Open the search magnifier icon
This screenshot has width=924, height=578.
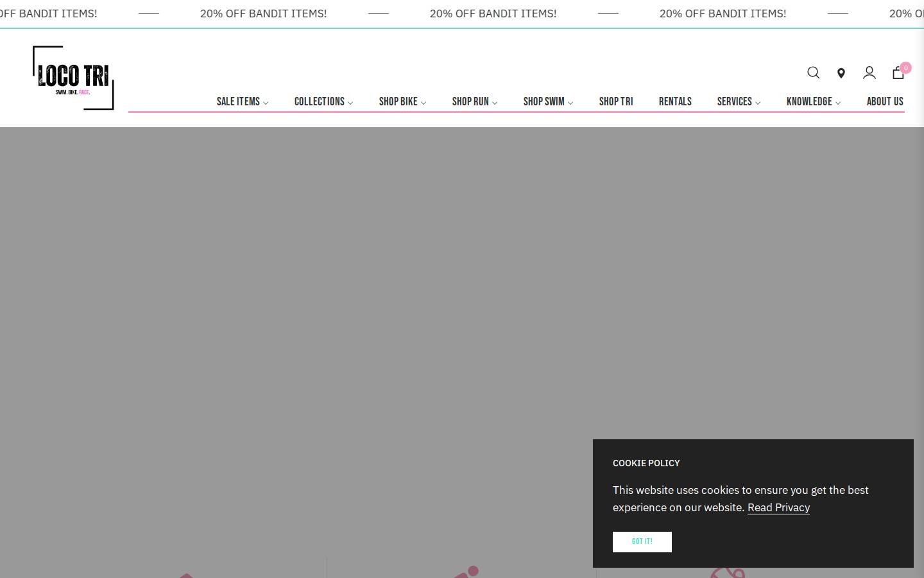point(813,73)
